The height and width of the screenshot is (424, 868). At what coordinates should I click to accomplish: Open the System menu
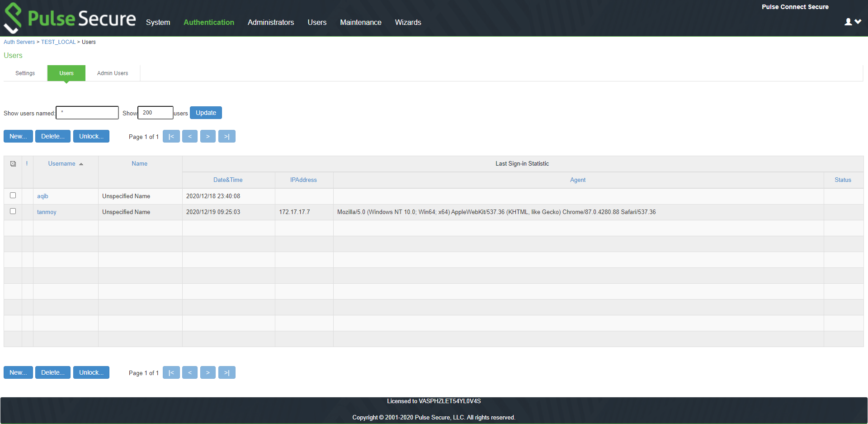coord(158,22)
